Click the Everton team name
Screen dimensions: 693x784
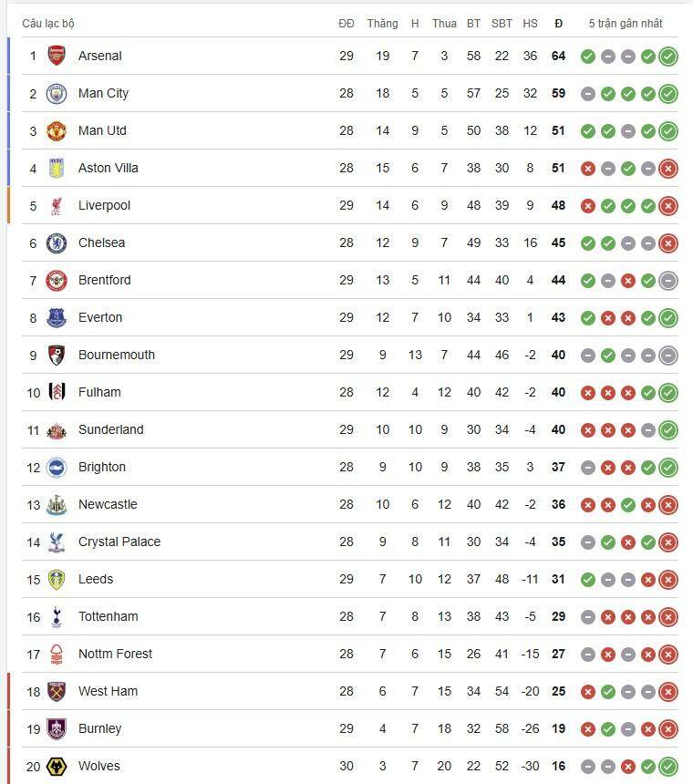(x=100, y=317)
